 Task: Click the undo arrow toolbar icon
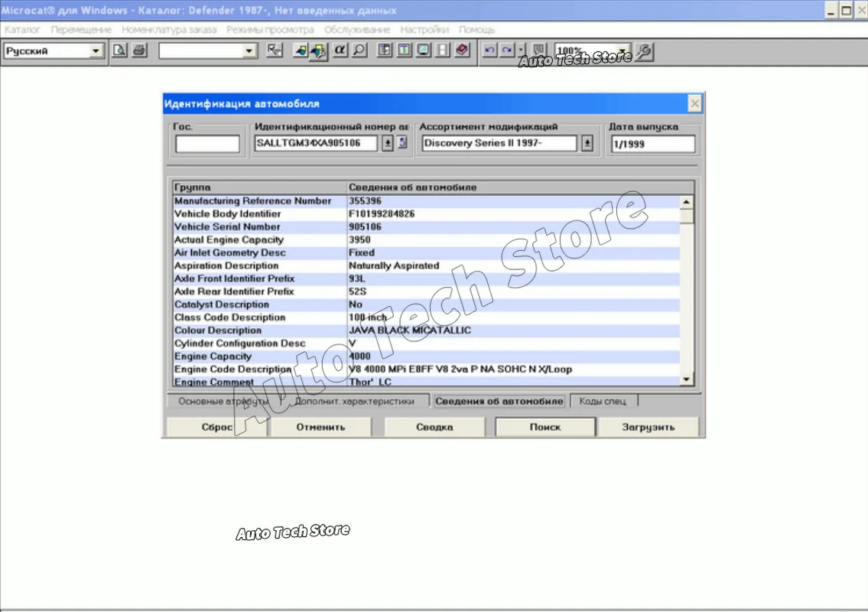(489, 50)
